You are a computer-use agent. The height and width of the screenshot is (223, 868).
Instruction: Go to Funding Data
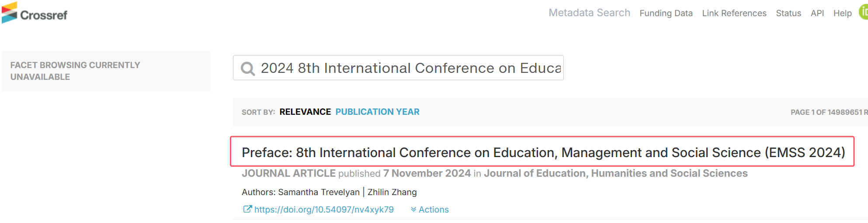point(666,13)
